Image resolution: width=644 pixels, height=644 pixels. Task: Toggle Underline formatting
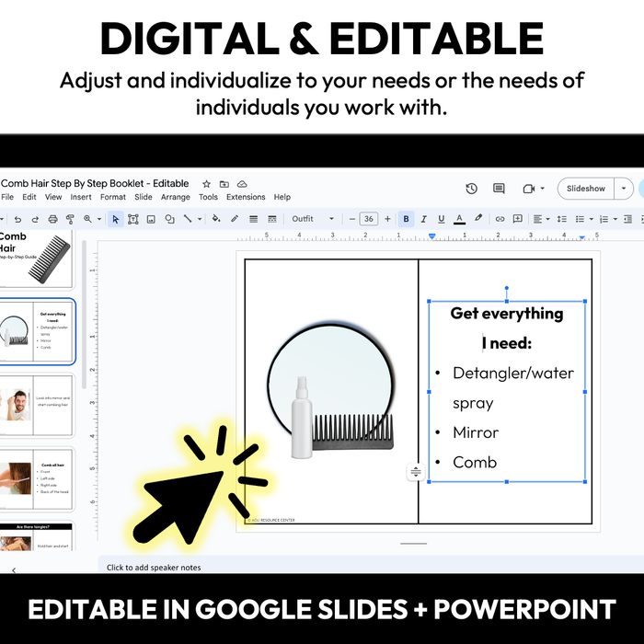point(442,219)
